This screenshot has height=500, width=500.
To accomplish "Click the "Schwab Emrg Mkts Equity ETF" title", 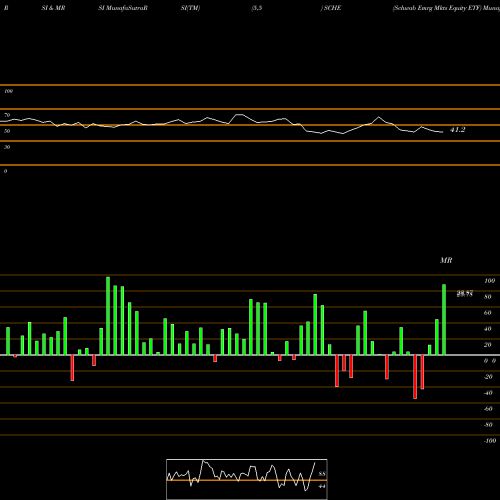I will [x=437, y=8].
